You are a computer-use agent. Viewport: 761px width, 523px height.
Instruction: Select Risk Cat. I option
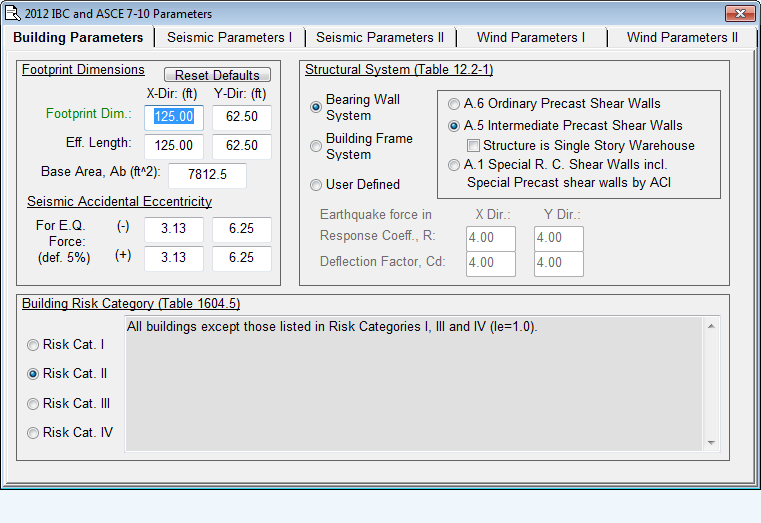coord(35,344)
